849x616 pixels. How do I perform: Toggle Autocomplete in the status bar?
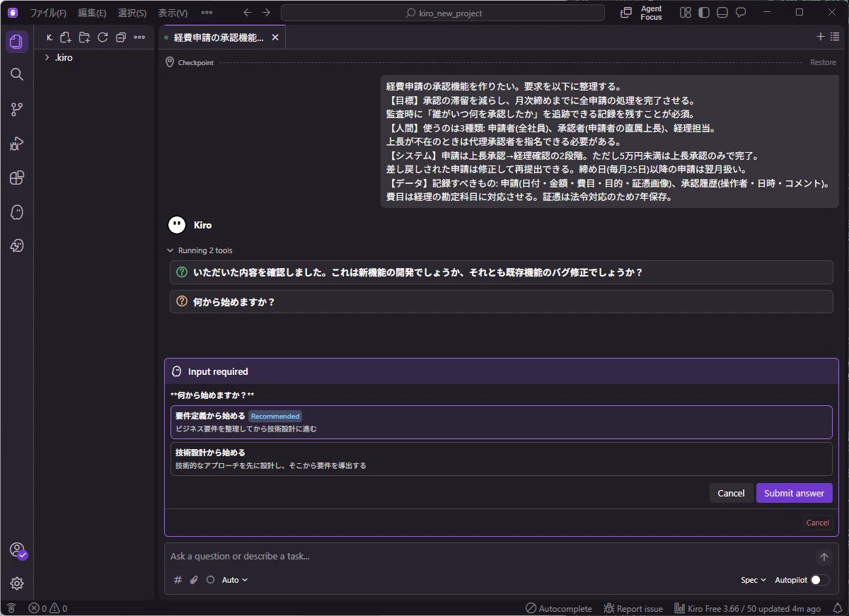(x=559, y=608)
